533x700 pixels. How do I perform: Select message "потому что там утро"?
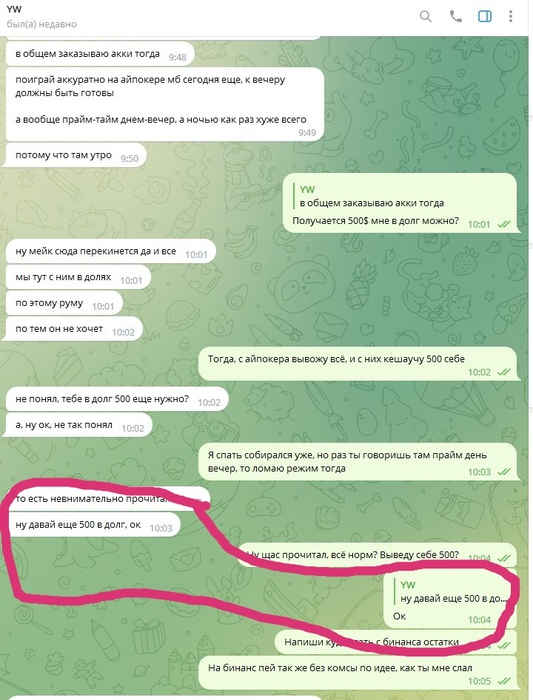[76, 156]
